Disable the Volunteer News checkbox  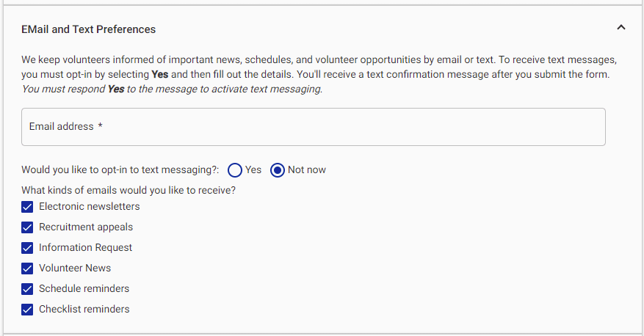28,269
